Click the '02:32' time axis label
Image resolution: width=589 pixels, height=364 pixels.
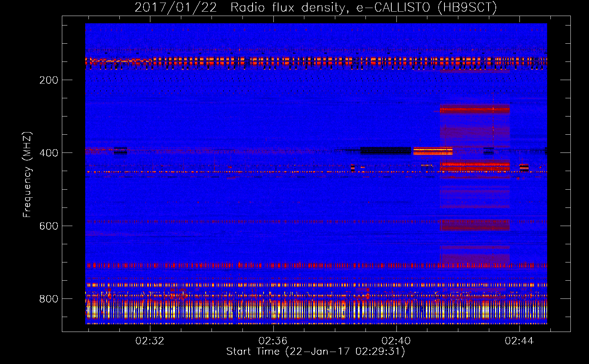(150, 341)
